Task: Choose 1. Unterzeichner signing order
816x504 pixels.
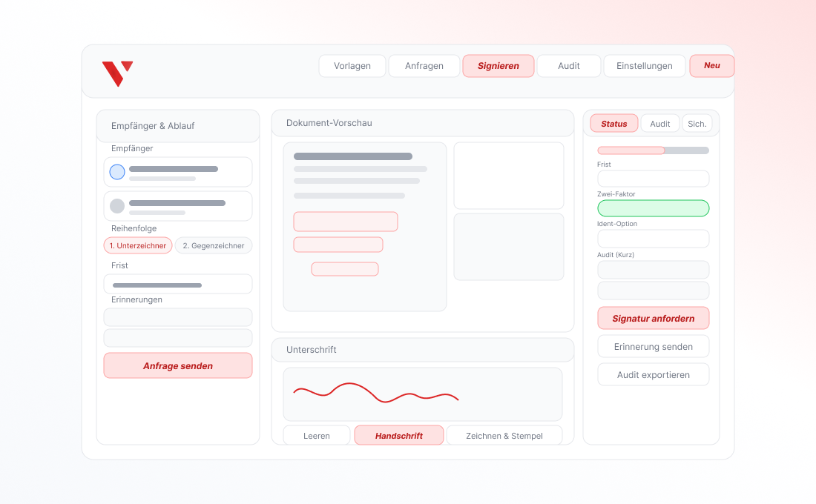Action: tap(138, 245)
